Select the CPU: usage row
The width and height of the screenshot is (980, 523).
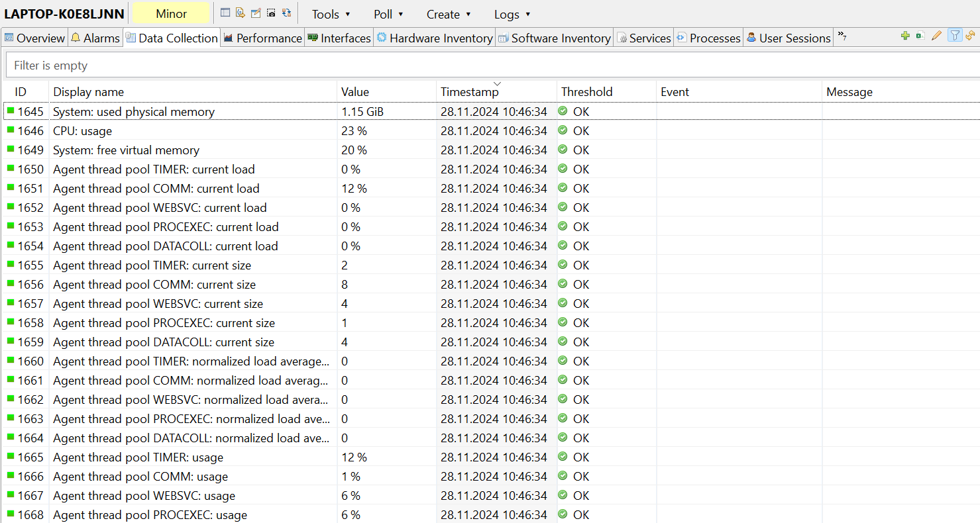click(83, 131)
